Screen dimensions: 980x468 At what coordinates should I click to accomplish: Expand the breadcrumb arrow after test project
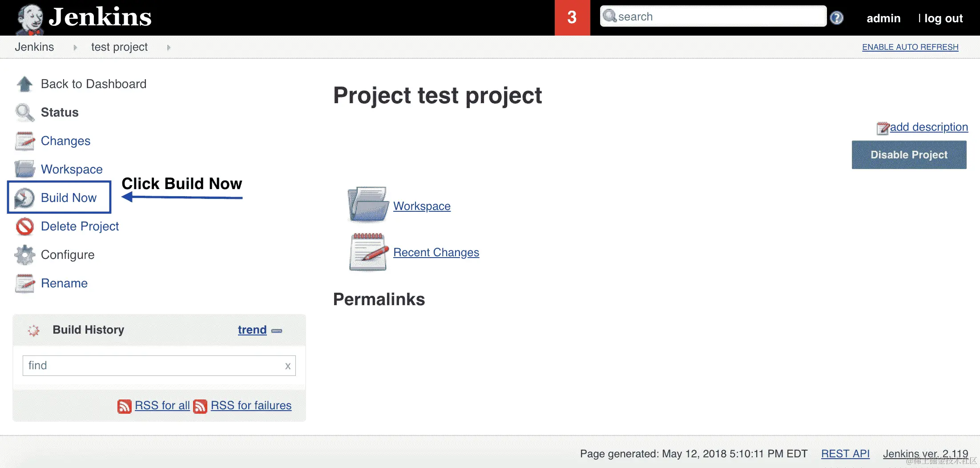pyautogui.click(x=169, y=47)
